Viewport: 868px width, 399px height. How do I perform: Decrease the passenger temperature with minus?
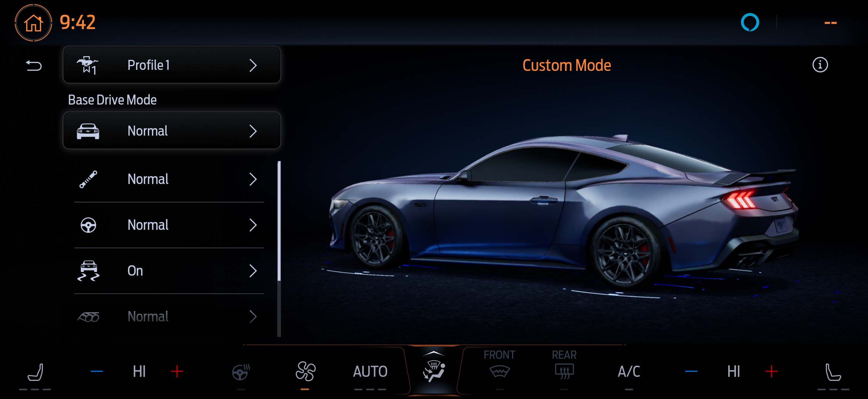pos(691,372)
